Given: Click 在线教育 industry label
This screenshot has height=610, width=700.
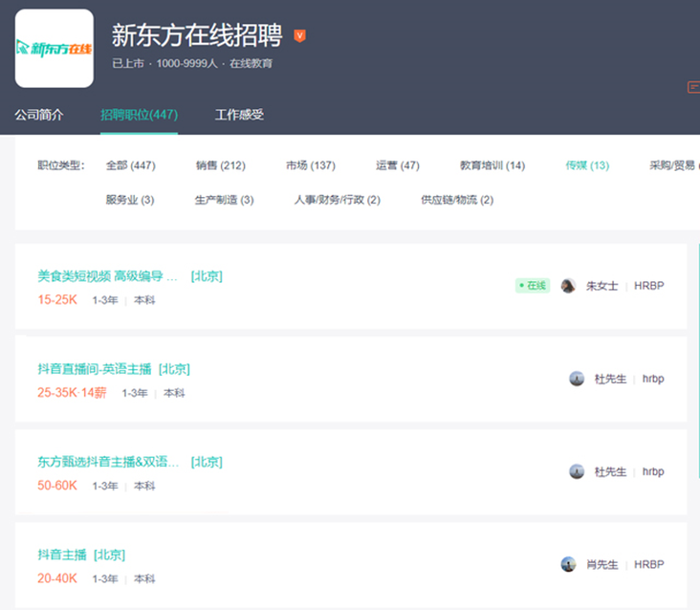Looking at the screenshot, I should (251, 64).
